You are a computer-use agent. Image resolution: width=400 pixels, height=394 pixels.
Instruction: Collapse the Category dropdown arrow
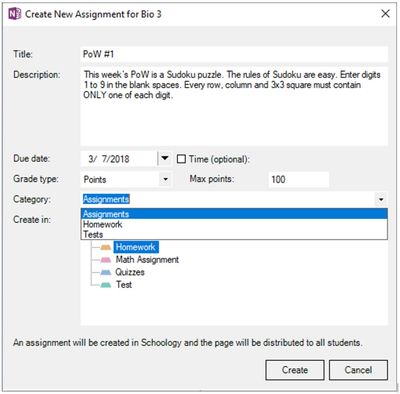pos(381,200)
